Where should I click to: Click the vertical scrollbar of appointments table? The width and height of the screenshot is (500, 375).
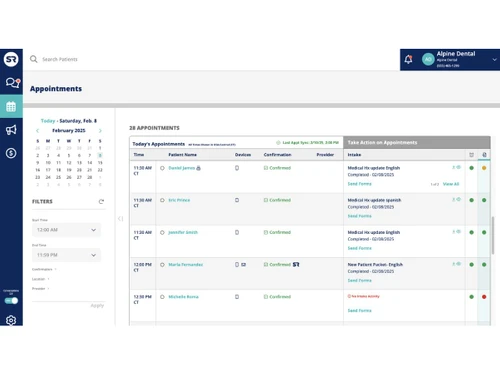coord(493,235)
